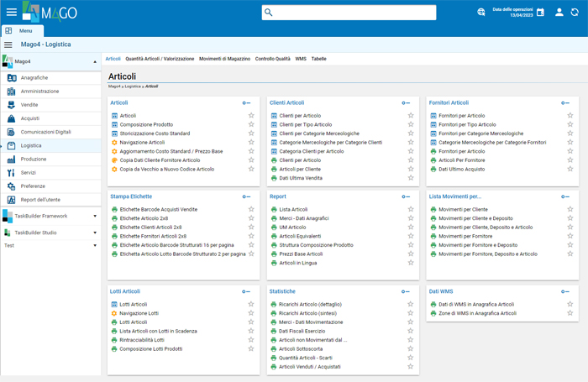Click the Logistica breadcrumb link under the title
This screenshot has width=588, height=382.
(x=133, y=86)
